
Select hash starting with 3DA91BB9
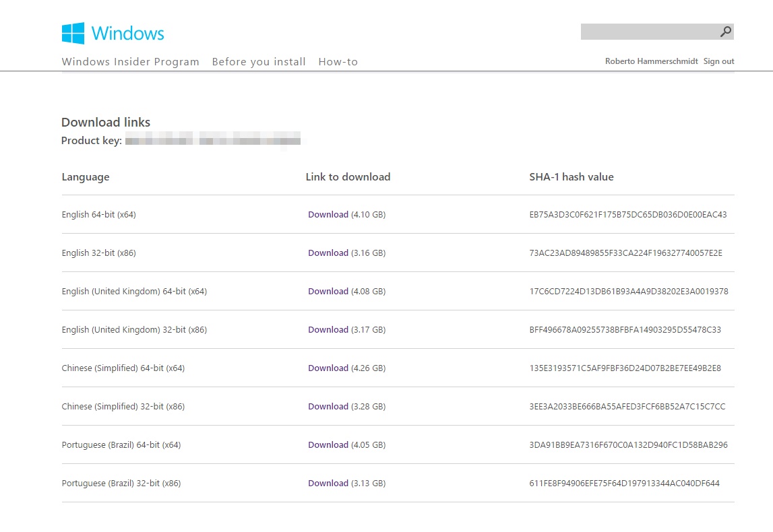click(629, 445)
